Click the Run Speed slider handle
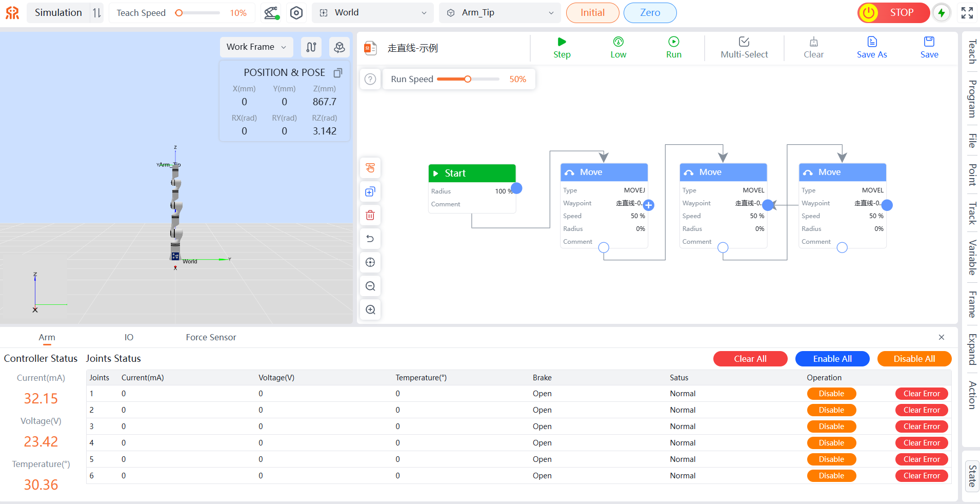Viewport: 980px width, 504px height. pos(468,79)
